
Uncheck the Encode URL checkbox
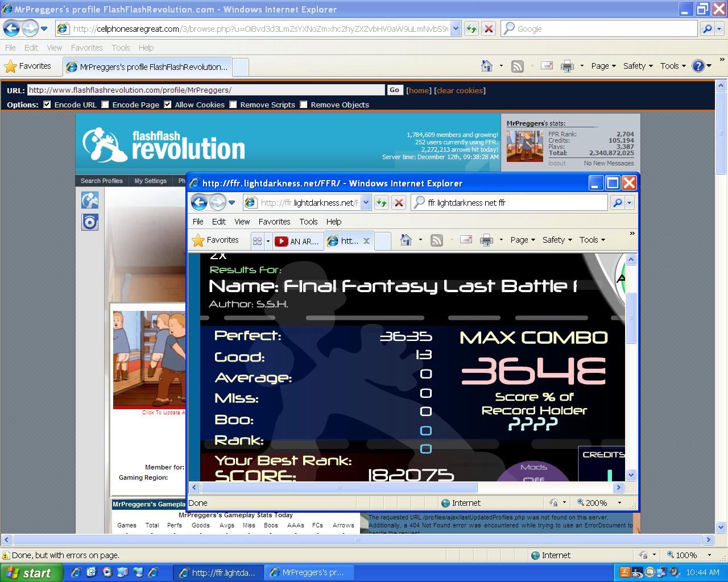(x=47, y=105)
